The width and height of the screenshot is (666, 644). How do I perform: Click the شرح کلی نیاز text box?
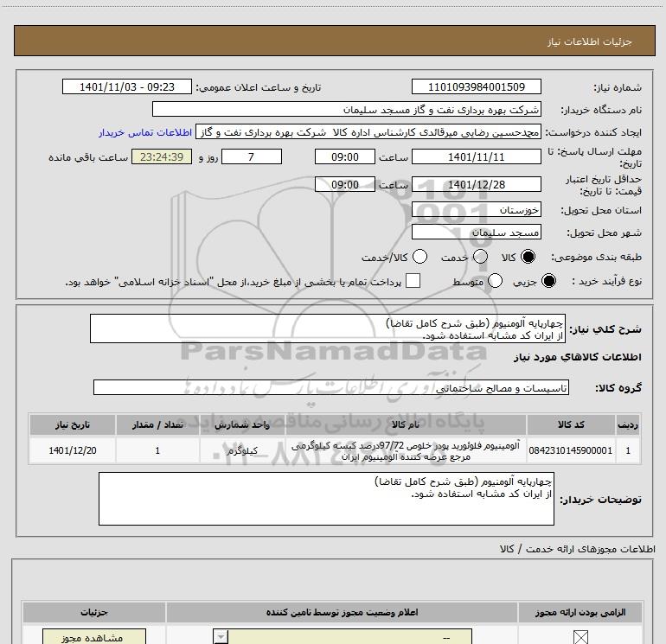click(x=328, y=328)
